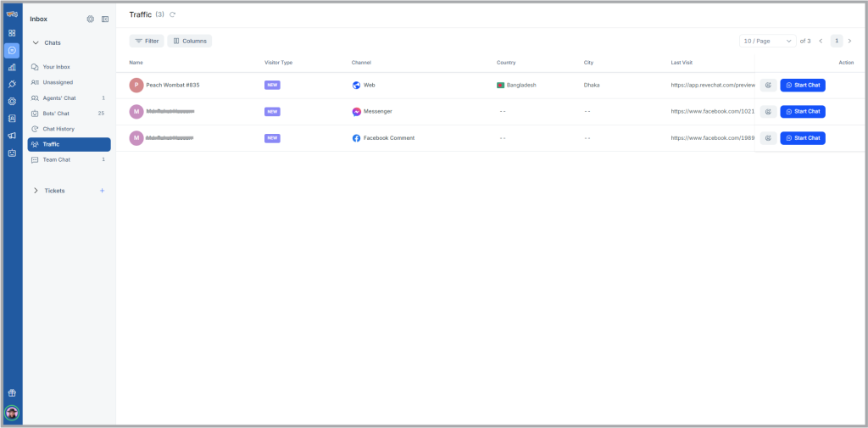The height and width of the screenshot is (428, 868).
Task: Click visitor info icon for Peach Wombat
Action: pyautogui.click(x=768, y=85)
